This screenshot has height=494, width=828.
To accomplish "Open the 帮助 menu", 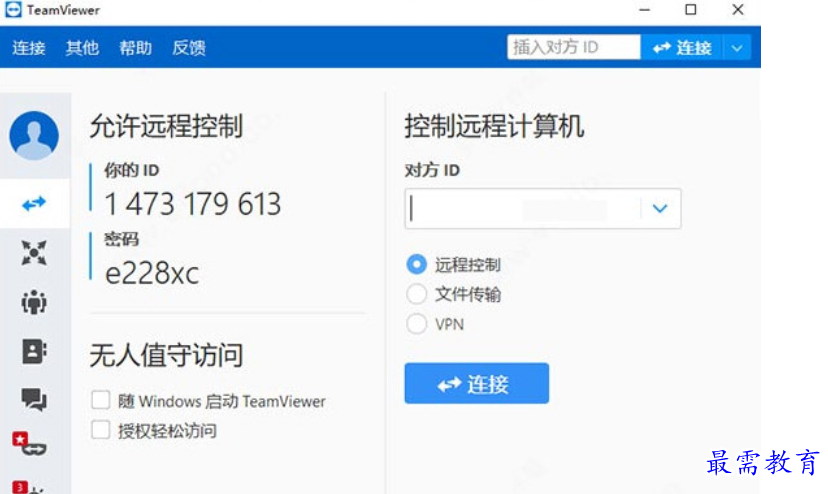I will click(x=136, y=48).
